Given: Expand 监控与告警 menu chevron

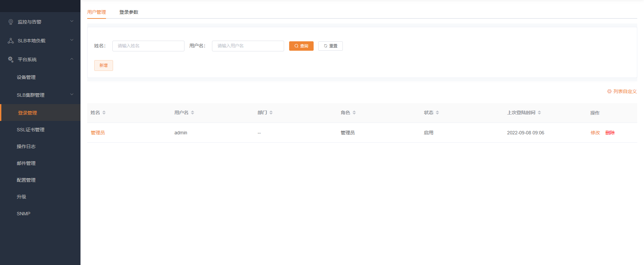Looking at the screenshot, I should pos(72,21).
